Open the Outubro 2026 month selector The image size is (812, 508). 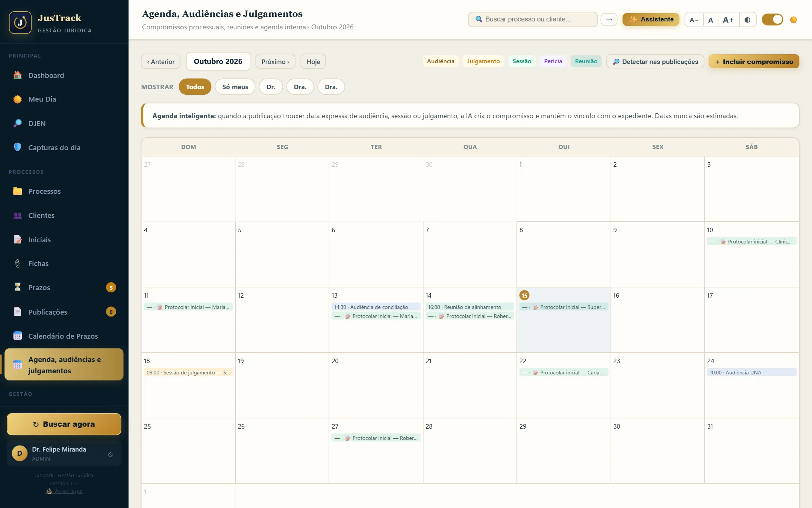point(218,61)
